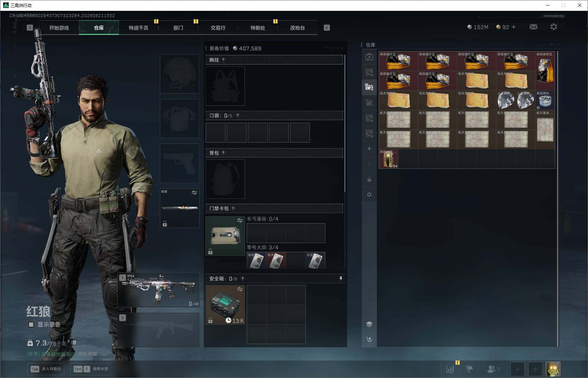Click the 长弓溪谷: 0/4 label

tap(263, 219)
